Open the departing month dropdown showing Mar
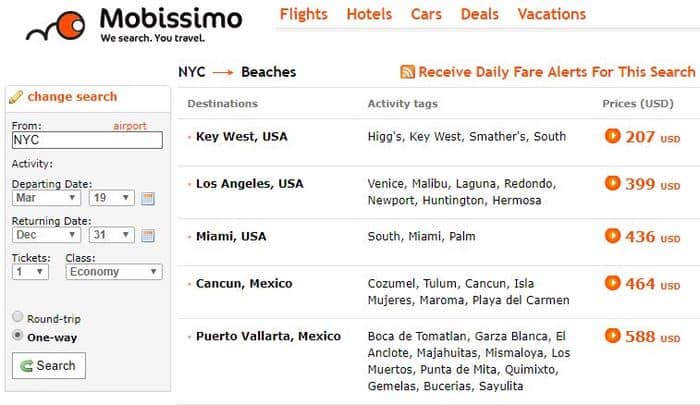Image resolution: width=700 pixels, height=405 pixels. [x=46, y=198]
